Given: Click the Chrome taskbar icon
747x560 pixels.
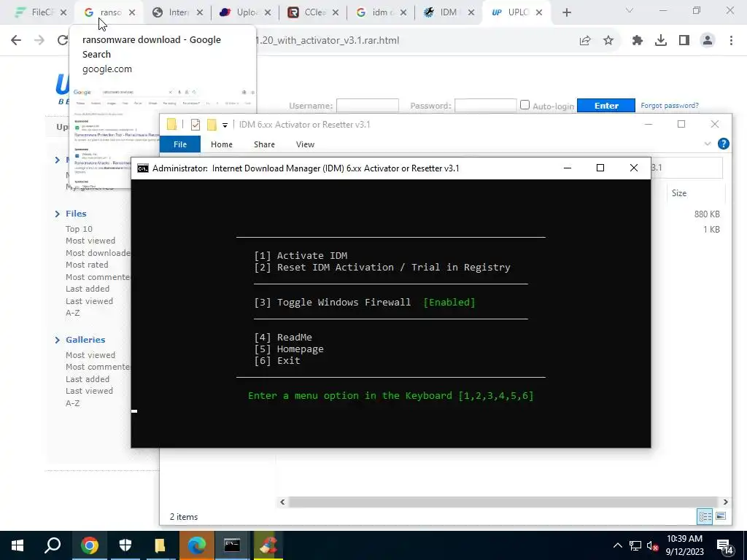Looking at the screenshot, I should point(89,545).
